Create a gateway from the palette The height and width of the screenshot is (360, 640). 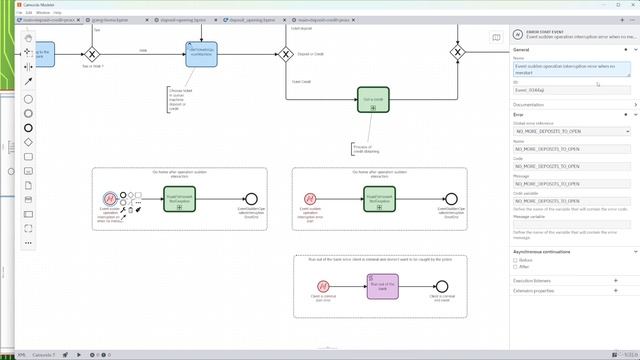28,142
